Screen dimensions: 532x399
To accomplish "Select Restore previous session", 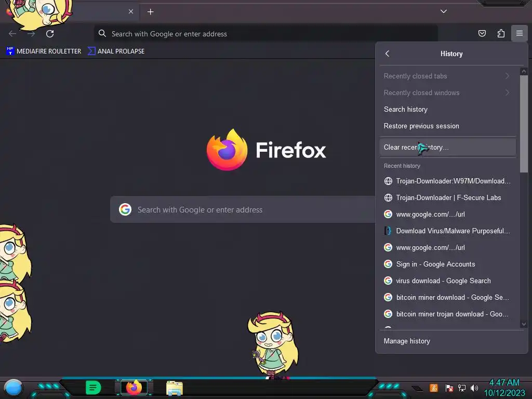I will [447, 126].
